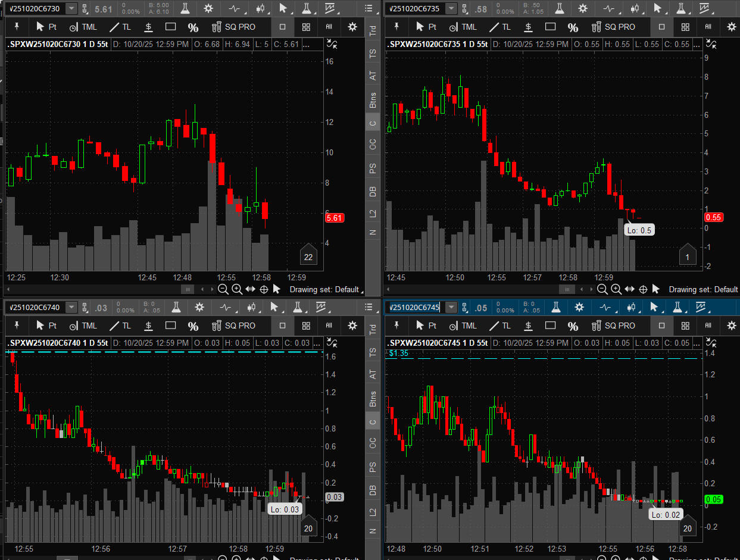The width and height of the screenshot is (740, 560).
Task: Open the gear settings icon in the C6735 chart header
Action: point(582,8)
